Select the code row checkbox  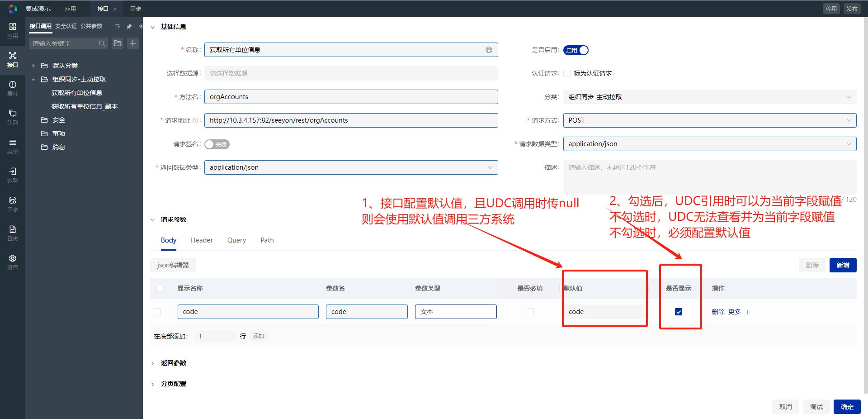coord(157,312)
